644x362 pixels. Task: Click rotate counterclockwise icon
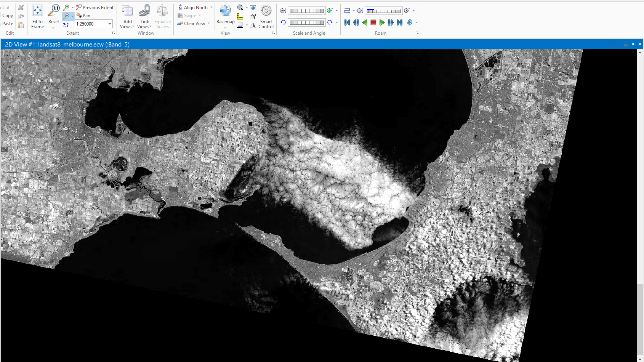[283, 22]
